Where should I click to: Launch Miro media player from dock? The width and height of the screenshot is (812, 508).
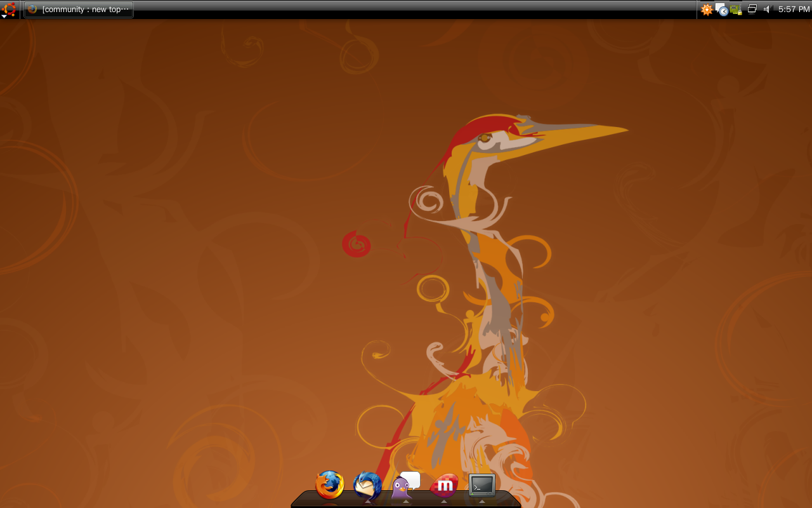click(444, 485)
